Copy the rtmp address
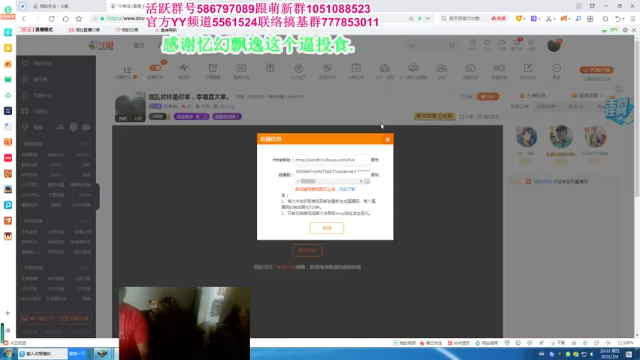 click(x=375, y=160)
